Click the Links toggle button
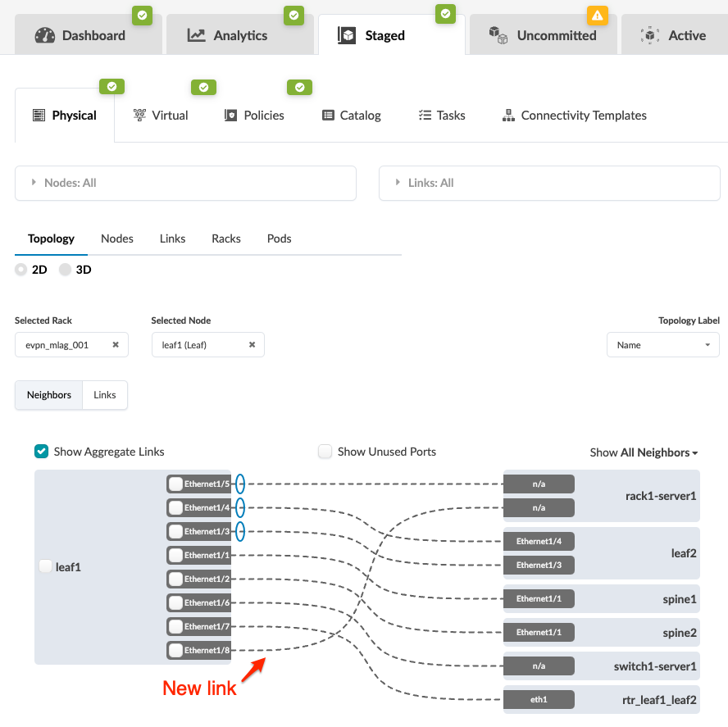 (105, 395)
